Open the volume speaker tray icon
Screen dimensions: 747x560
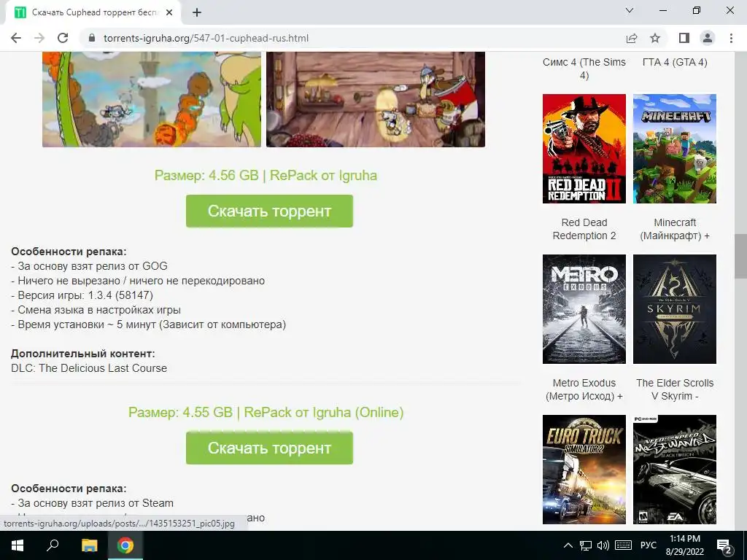[603, 545]
